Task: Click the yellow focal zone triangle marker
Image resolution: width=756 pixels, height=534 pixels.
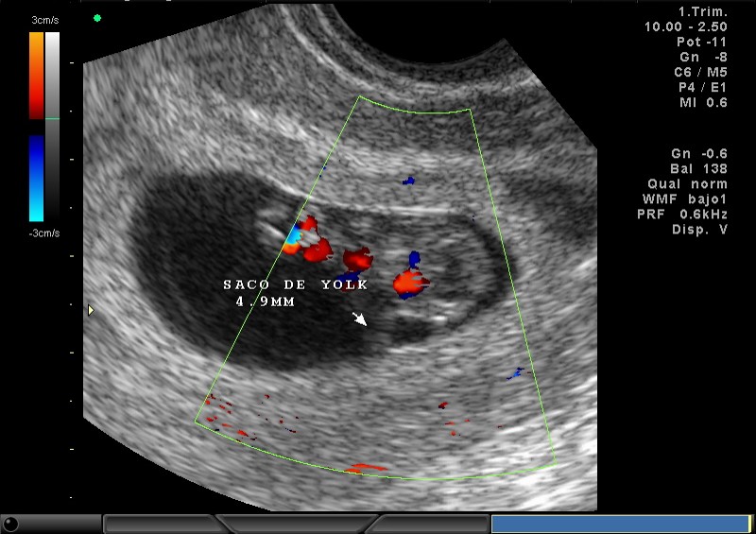Action: click(91, 310)
